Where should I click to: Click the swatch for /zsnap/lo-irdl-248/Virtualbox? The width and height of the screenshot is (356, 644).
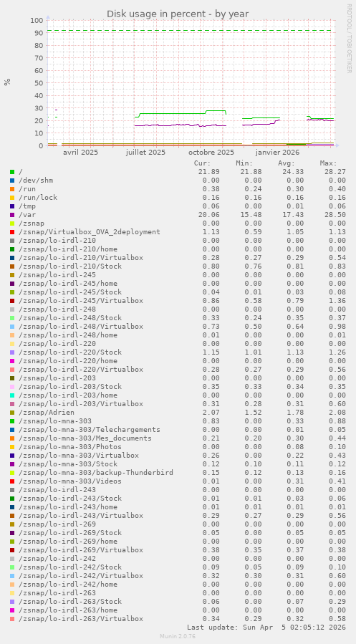12,327
